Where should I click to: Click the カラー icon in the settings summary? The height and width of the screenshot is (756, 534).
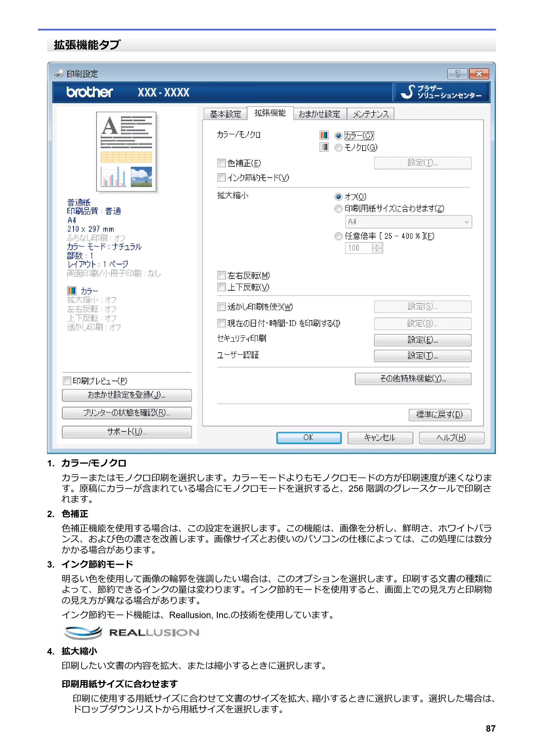pos(72,290)
